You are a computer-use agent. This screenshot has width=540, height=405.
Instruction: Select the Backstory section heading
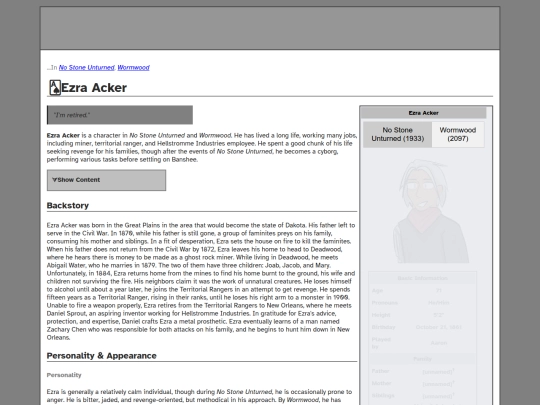[x=68, y=206]
